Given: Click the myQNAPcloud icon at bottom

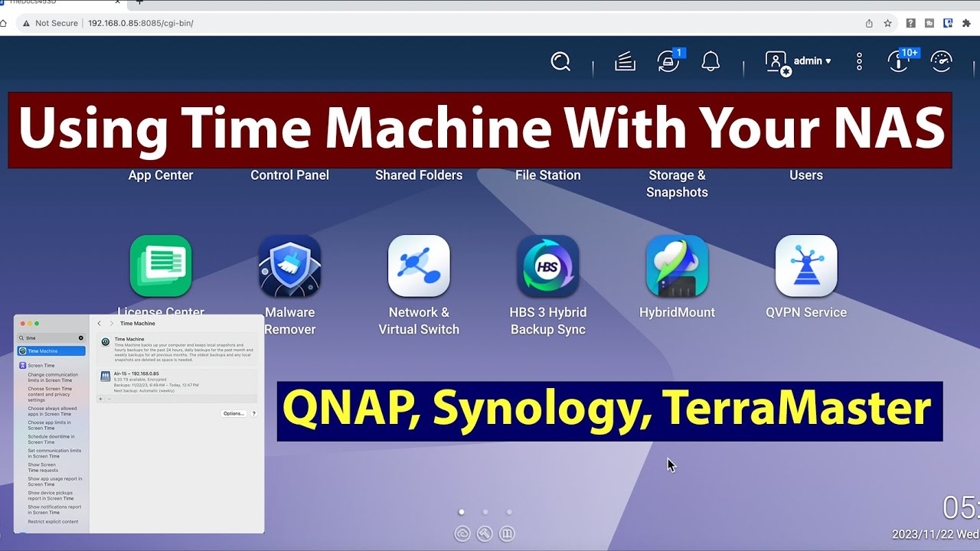Looking at the screenshot, I should click(462, 534).
